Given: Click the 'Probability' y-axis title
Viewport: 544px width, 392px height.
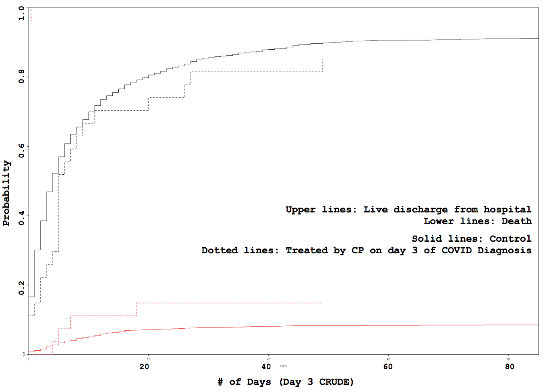Looking at the screenshot, I should pyautogui.click(x=6, y=193).
